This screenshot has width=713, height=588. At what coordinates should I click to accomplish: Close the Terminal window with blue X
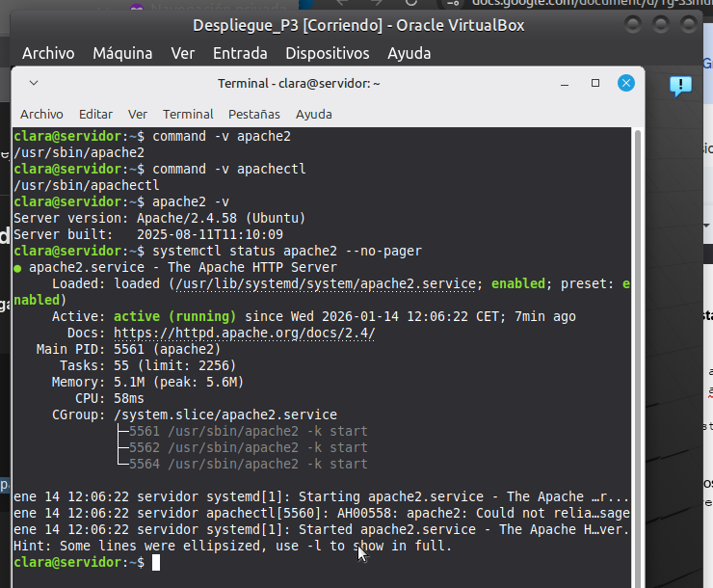coord(626,84)
